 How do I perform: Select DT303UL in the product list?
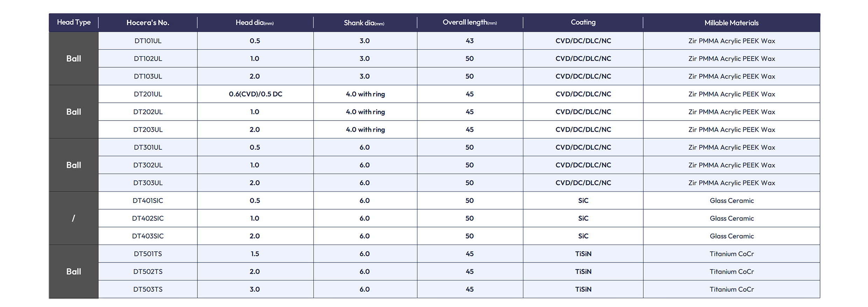pos(148,183)
